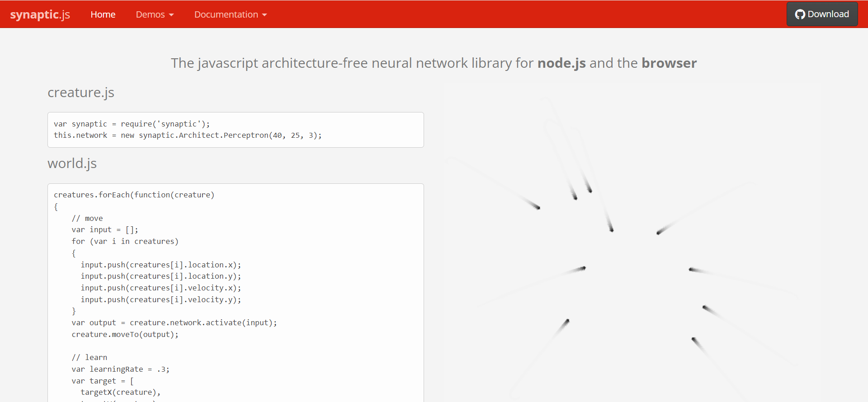The height and width of the screenshot is (402, 868).
Task: Click the '// learn' comment line
Action: [x=90, y=357]
